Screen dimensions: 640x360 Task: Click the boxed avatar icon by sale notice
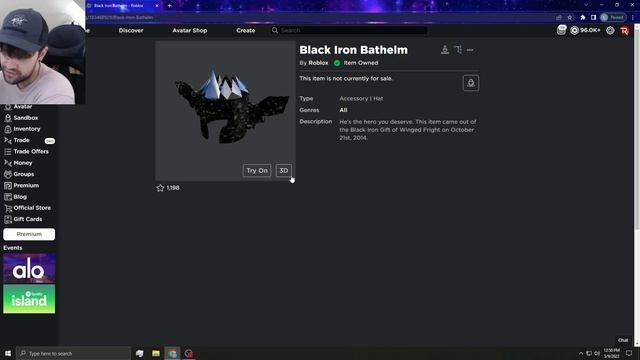pos(471,83)
